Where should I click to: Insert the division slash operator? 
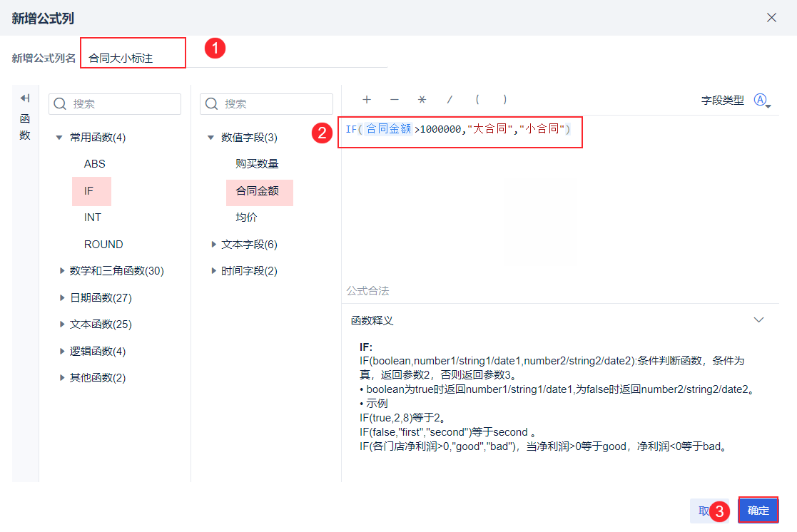click(450, 100)
